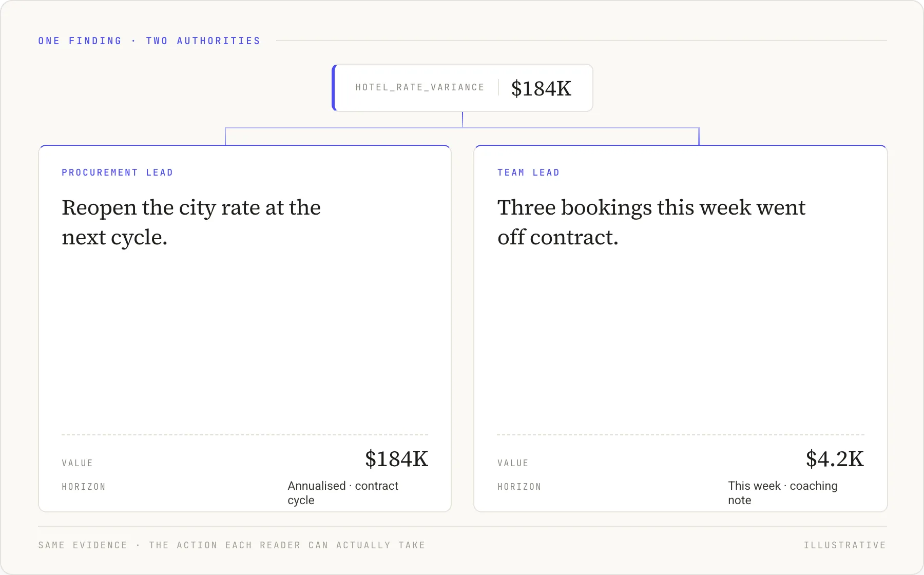
Task: Click the VALUE label in the Team Lead card
Action: pyautogui.click(x=513, y=463)
